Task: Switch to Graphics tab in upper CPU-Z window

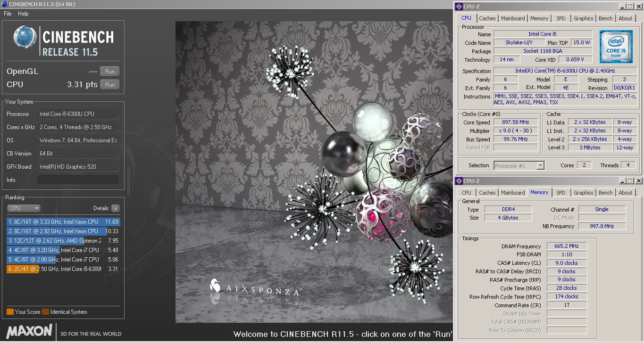Action: pos(584,18)
